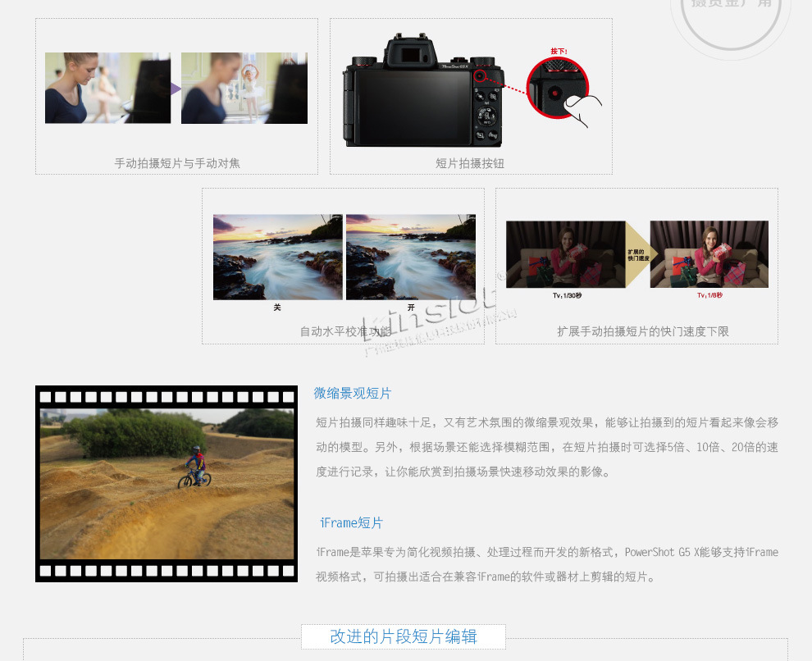The width and height of the screenshot is (812, 661).
Task: Click the 短片拍摄按钮 caption
Action: pos(470,163)
